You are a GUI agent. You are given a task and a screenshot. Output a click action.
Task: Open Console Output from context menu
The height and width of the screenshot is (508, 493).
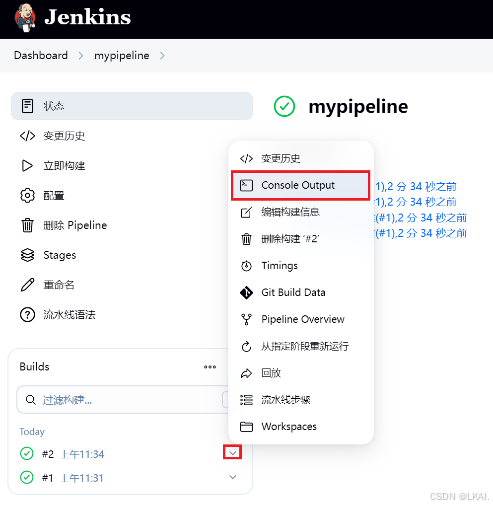click(x=301, y=185)
